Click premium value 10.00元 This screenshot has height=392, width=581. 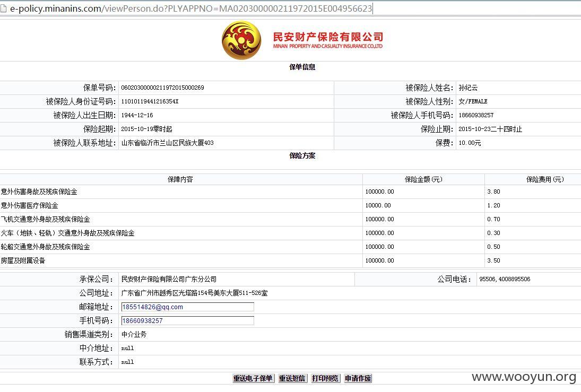pyautogui.click(x=470, y=143)
